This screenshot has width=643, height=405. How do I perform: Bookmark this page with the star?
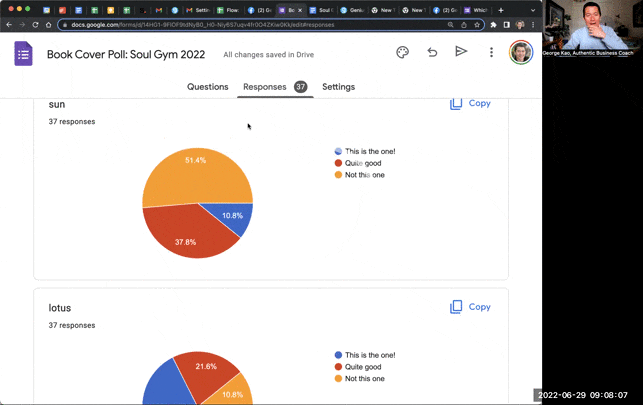[477, 25]
